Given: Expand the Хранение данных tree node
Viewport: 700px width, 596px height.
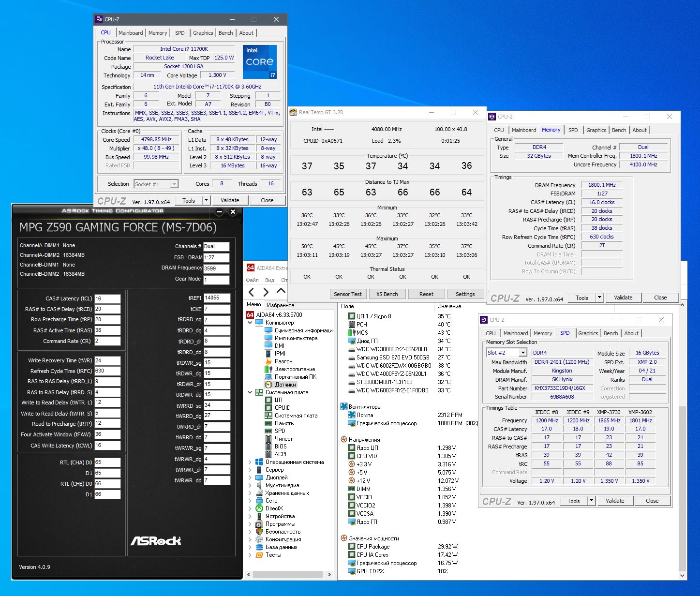Looking at the screenshot, I should pos(250,493).
